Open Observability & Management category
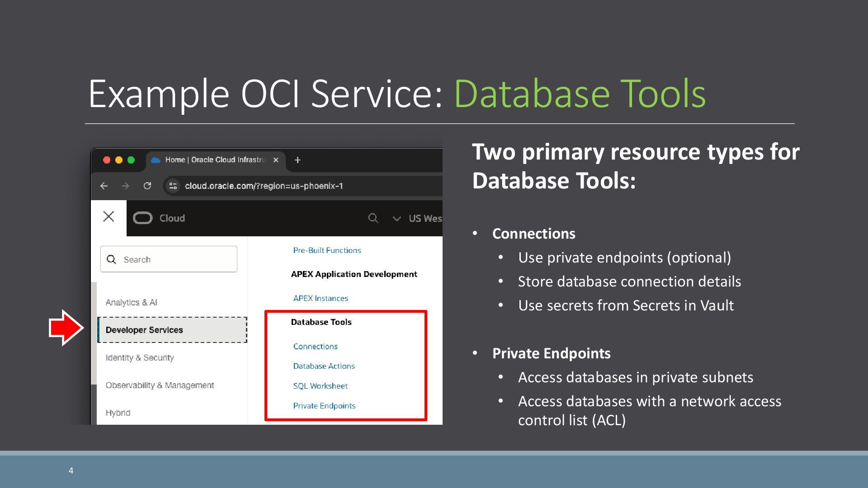Viewport: 868px width, 488px height. (160, 385)
